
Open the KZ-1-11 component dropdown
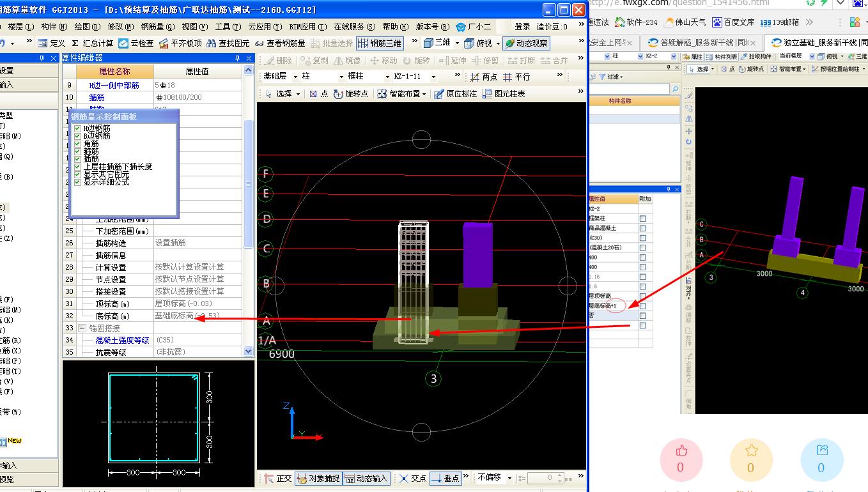coord(433,77)
